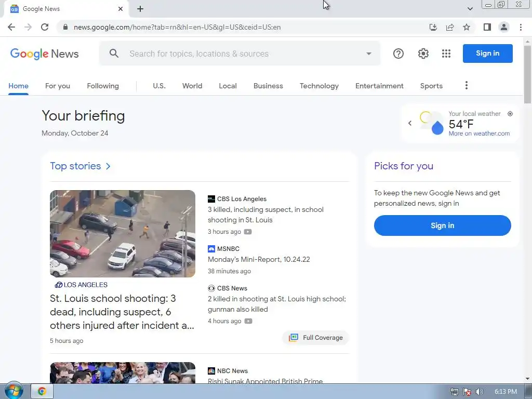Viewport: 532px width, 399px height.
Task: Show more news sections via three dots
Action: 467,86
